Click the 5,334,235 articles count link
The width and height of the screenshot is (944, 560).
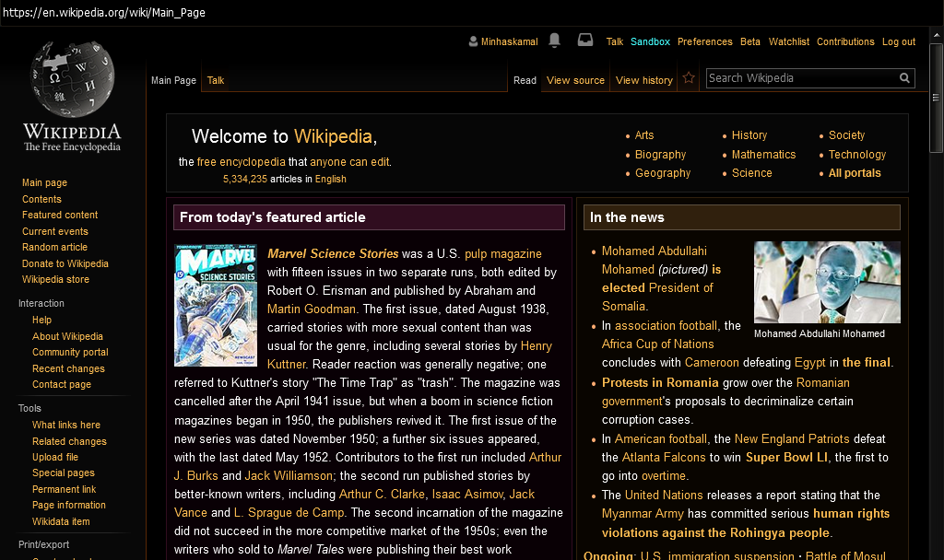point(245,180)
